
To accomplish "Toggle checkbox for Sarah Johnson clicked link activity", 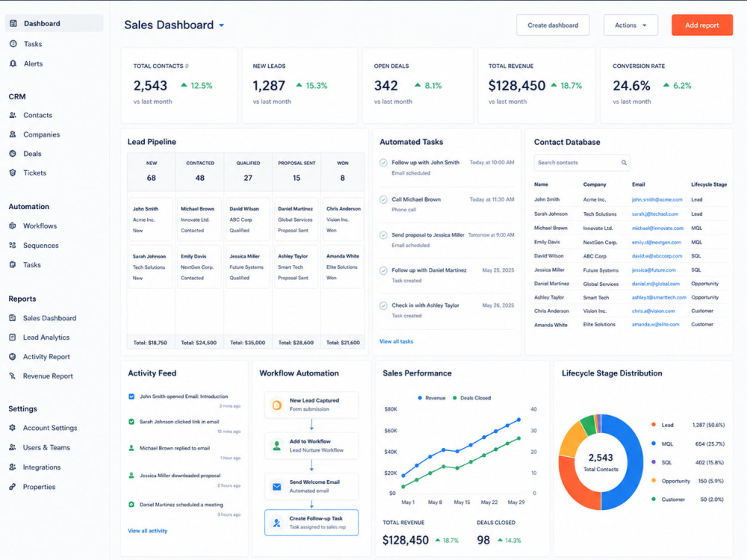I will (131, 421).
